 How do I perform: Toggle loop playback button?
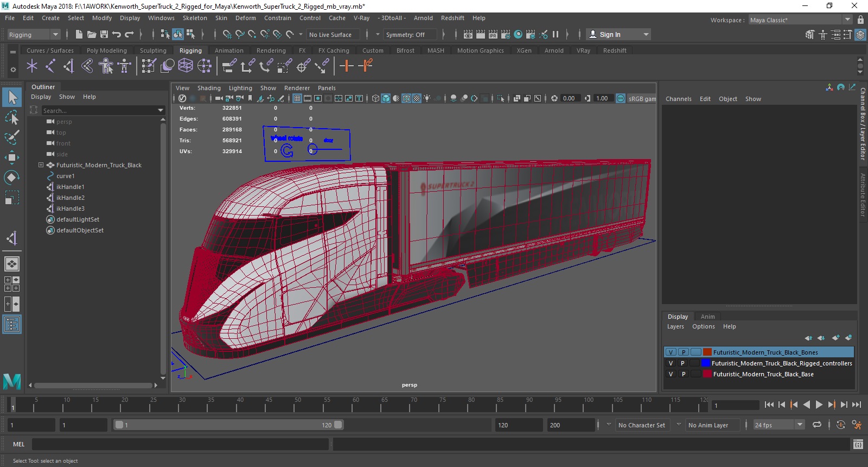817,425
